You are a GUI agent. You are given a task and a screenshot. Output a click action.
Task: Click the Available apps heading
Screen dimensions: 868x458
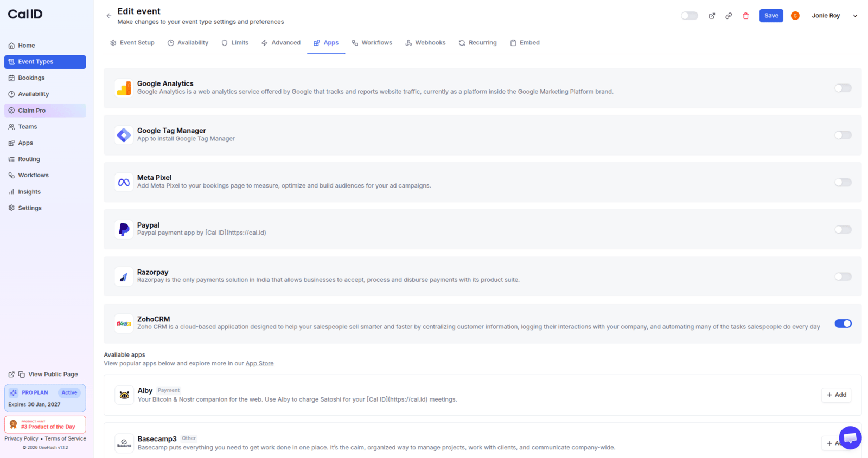pyautogui.click(x=124, y=355)
